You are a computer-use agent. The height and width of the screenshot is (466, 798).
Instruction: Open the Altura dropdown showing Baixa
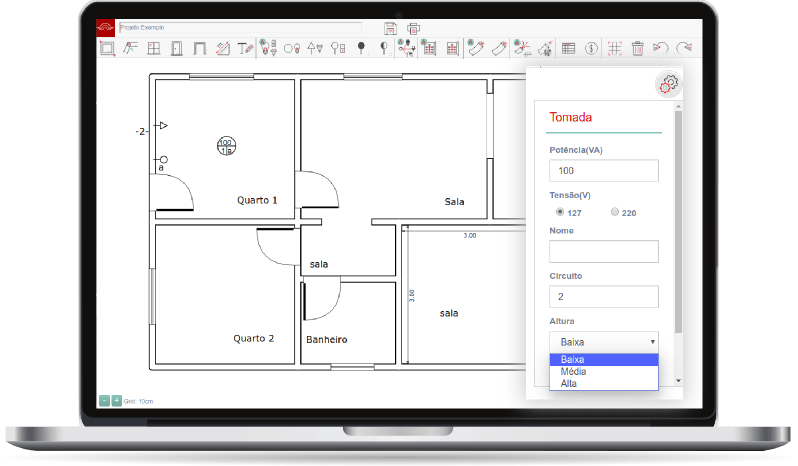point(604,342)
